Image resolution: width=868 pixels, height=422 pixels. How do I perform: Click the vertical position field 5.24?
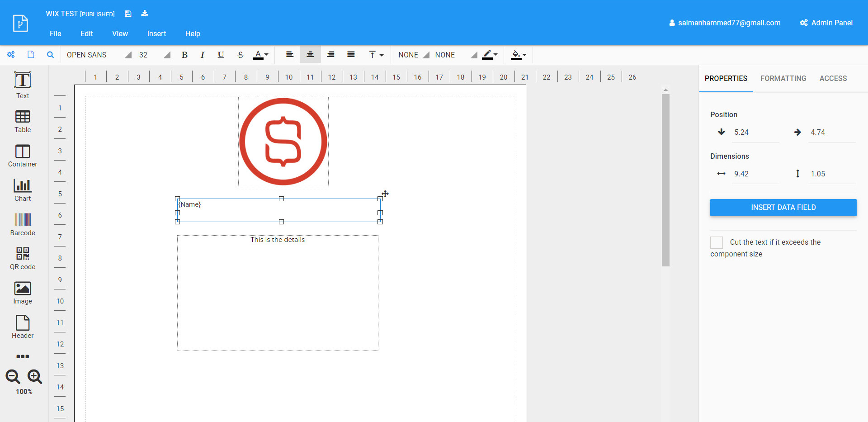point(755,132)
